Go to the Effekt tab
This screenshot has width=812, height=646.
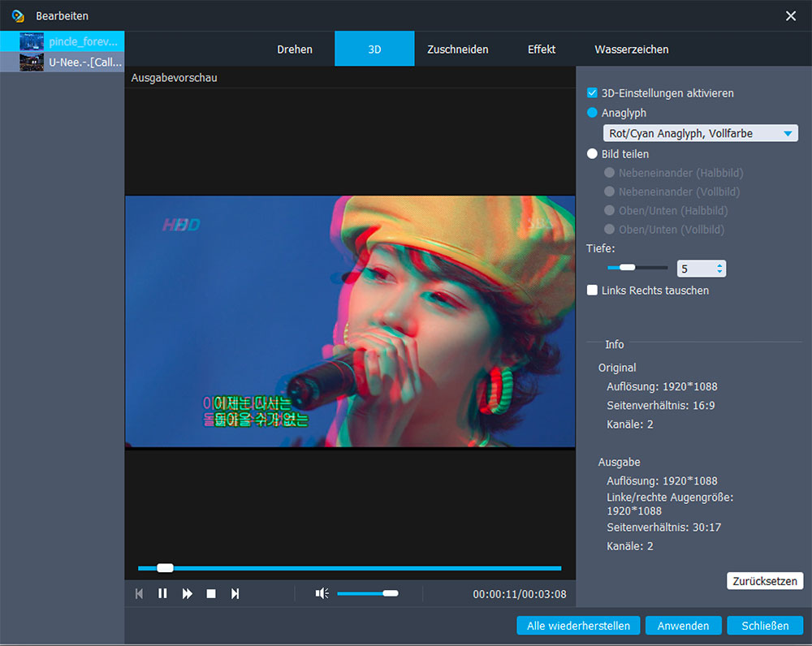tap(542, 50)
